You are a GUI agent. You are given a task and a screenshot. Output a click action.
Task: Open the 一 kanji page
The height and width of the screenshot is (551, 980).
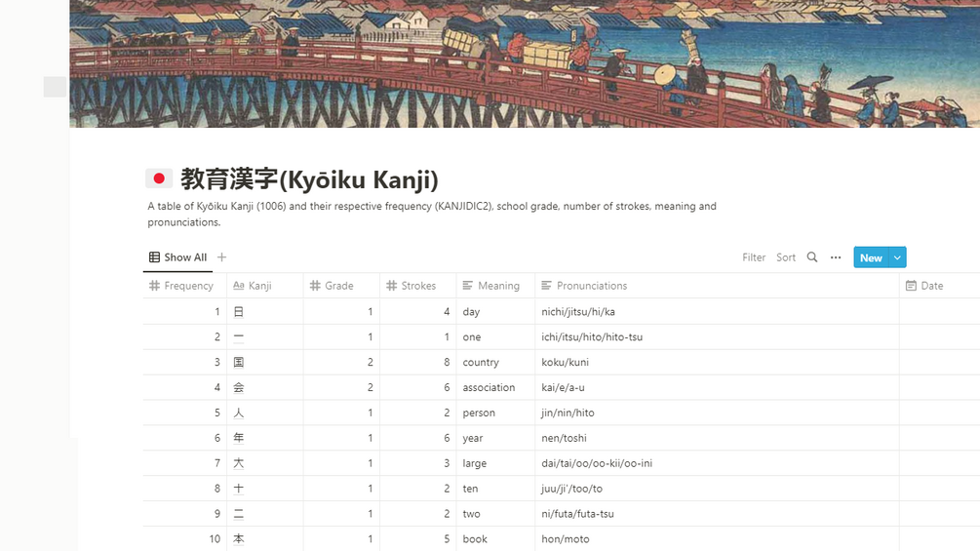click(x=239, y=336)
